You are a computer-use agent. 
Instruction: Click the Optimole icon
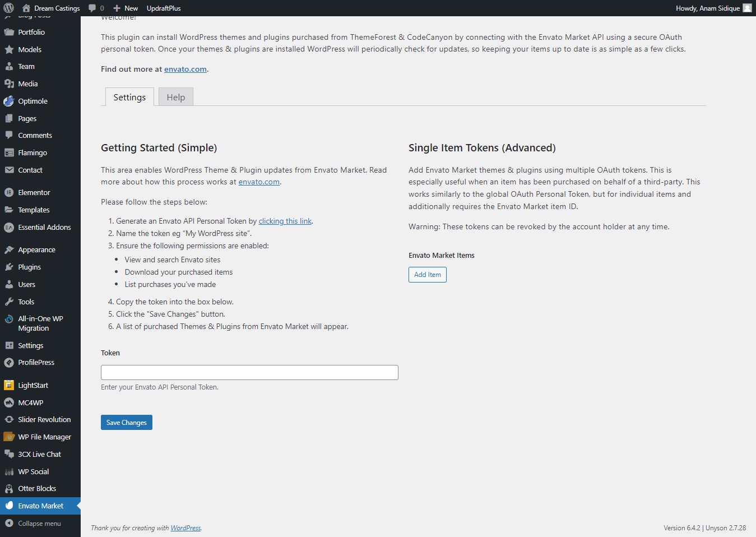tap(9, 101)
